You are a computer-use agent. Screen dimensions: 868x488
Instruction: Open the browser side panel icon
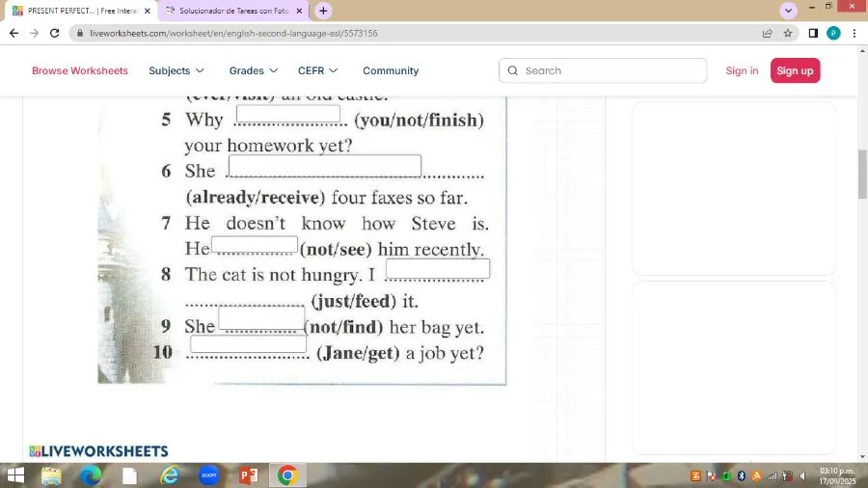tap(813, 33)
